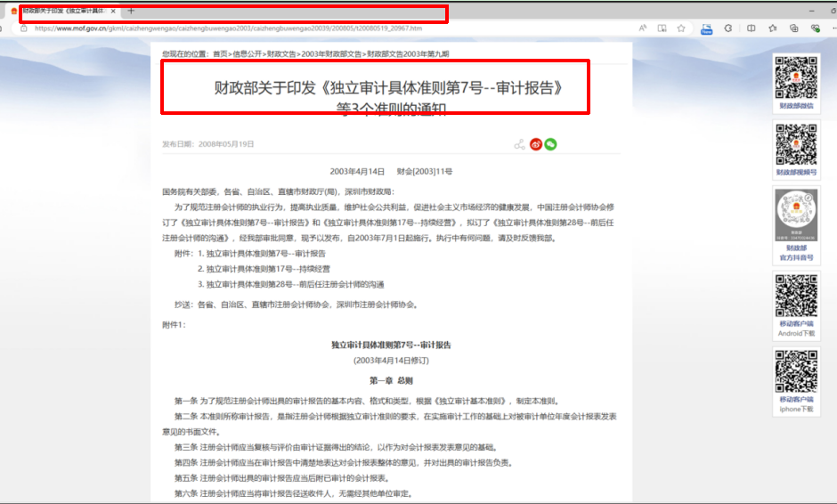Screen dimensions: 837x504
Task: Open Immersive Reader from the address bar
Action: tap(662, 28)
